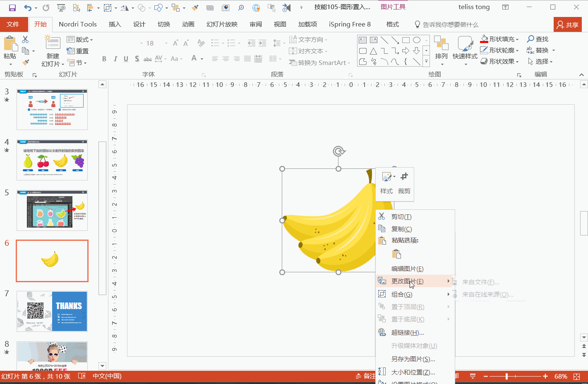Click the 替换 (Replace) button in the editing group
Viewport: 588px width, 384px height.
[x=538, y=50]
